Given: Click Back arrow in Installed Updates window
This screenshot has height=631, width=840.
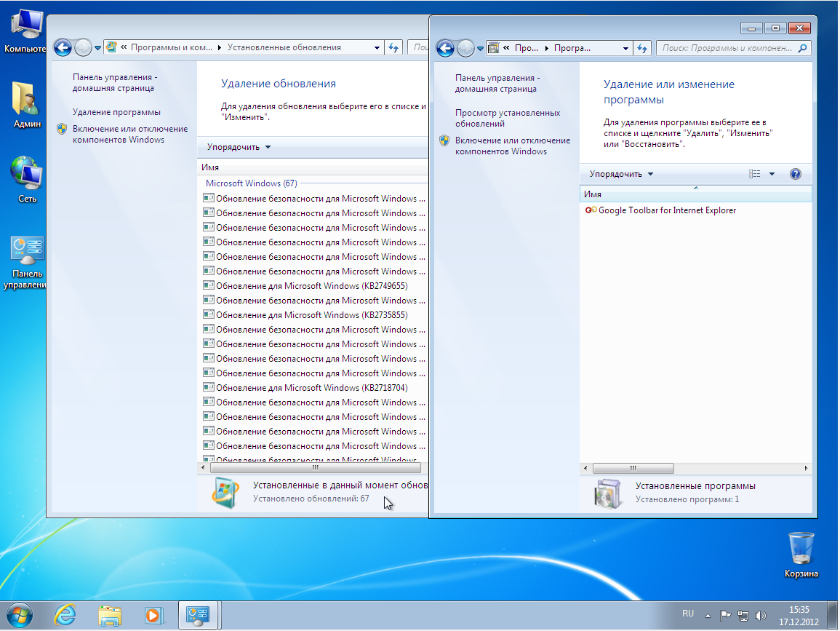Looking at the screenshot, I should tap(63, 48).
